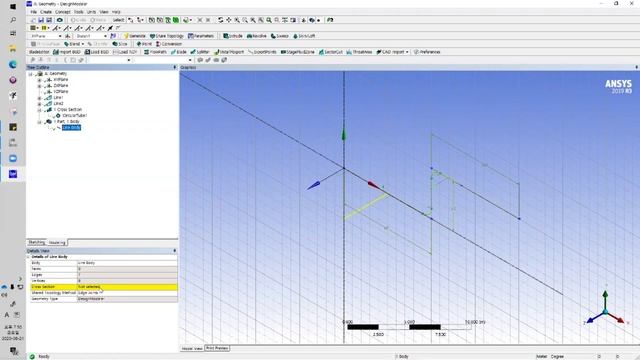Click the VistaTFExport tool

point(229,52)
